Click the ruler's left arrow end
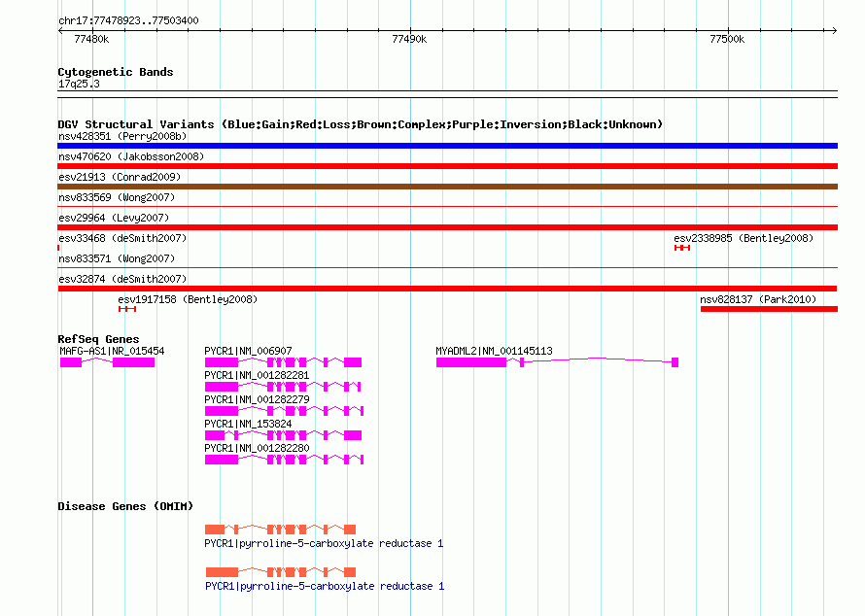Viewport: 865px width, 616px height. 60,30
